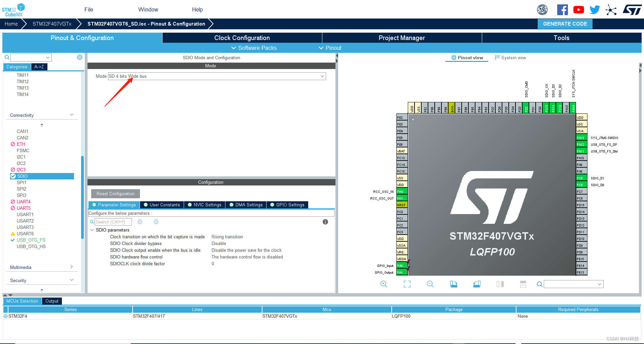Expand the Pinout dropdown menu
The height and width of the screenshot is (344, 644).
[x=330, y=48]
